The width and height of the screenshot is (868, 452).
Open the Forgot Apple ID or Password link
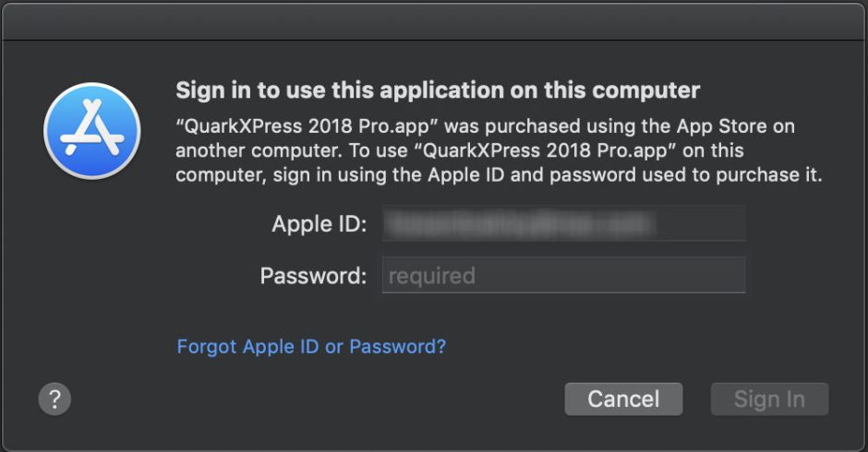pyautogui.click(x=311, y=347)
